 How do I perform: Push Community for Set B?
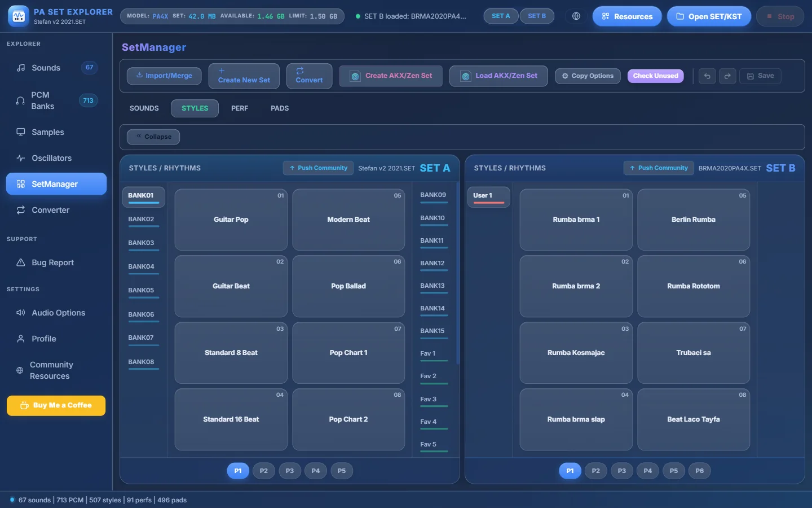click(659, 168)
